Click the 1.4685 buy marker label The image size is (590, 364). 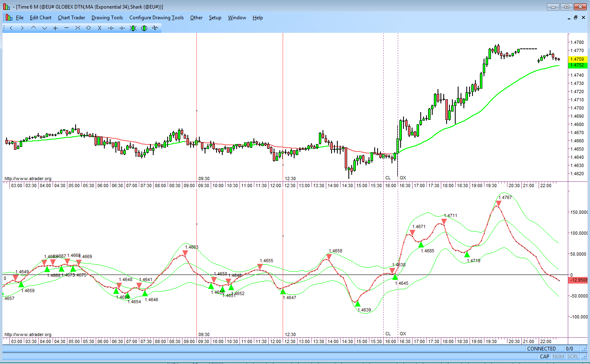[428, 251]
